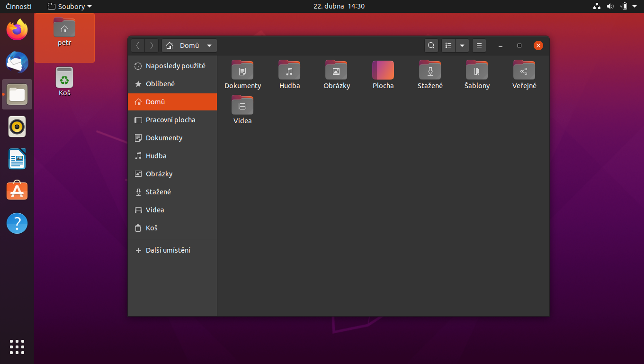Select Dokumenty in the sidebar
The width and height of the screenshot is (644, 364).
[172, 138]
